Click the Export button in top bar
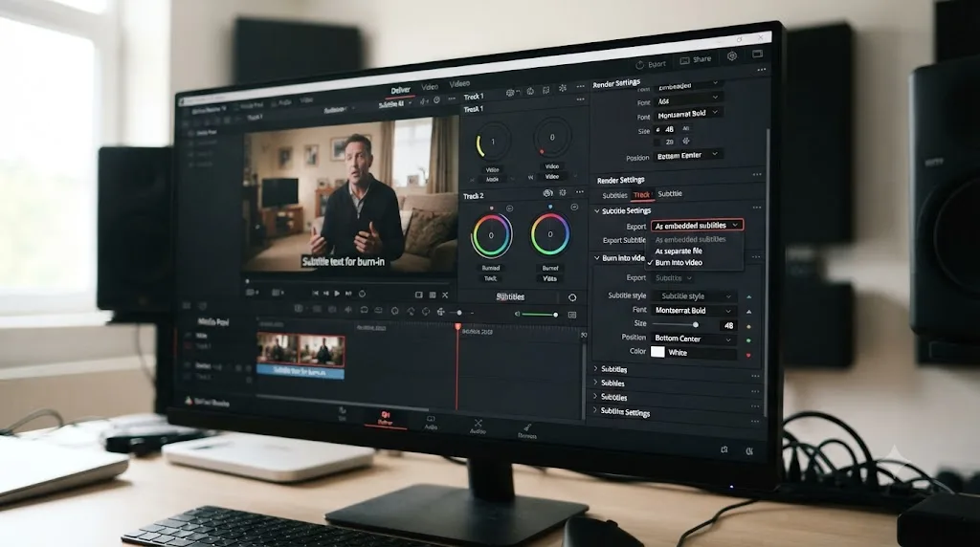 (x=651, y=64)
